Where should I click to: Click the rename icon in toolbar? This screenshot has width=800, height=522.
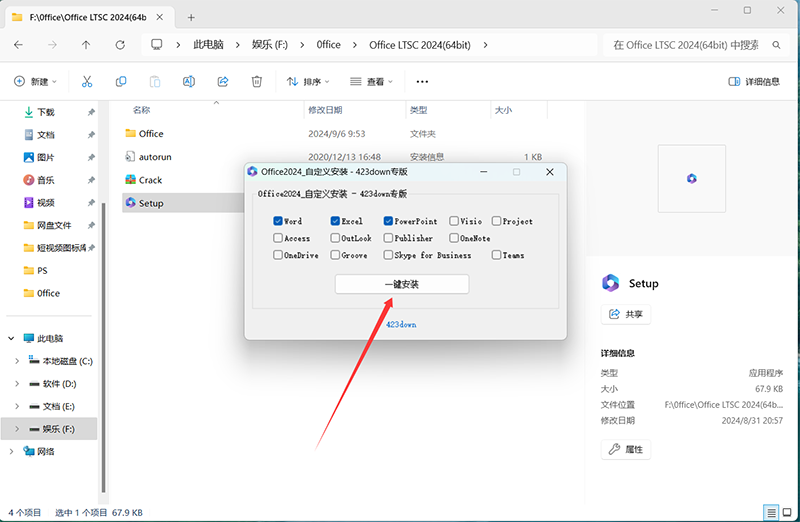pyautogui.click(x=189, y=81)
